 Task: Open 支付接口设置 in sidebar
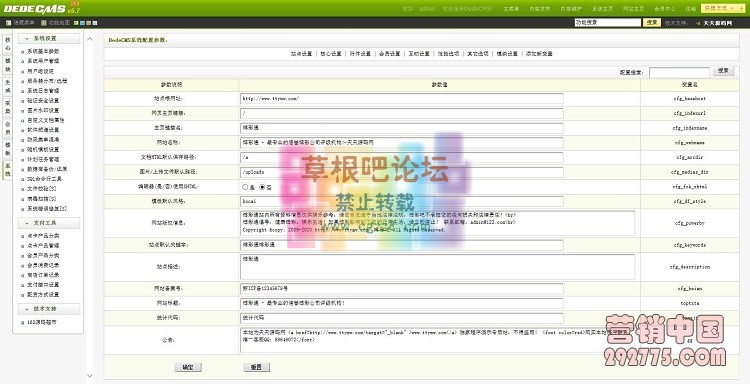[43, 285]
